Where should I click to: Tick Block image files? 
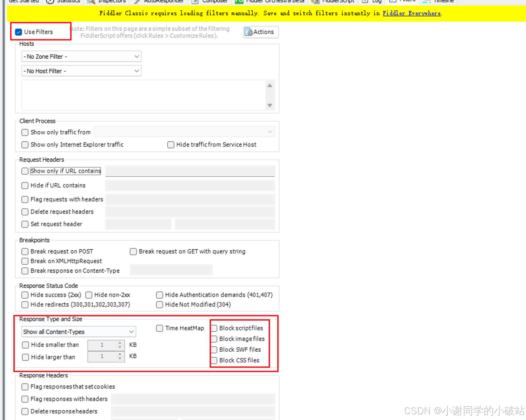tap(214, 339)
